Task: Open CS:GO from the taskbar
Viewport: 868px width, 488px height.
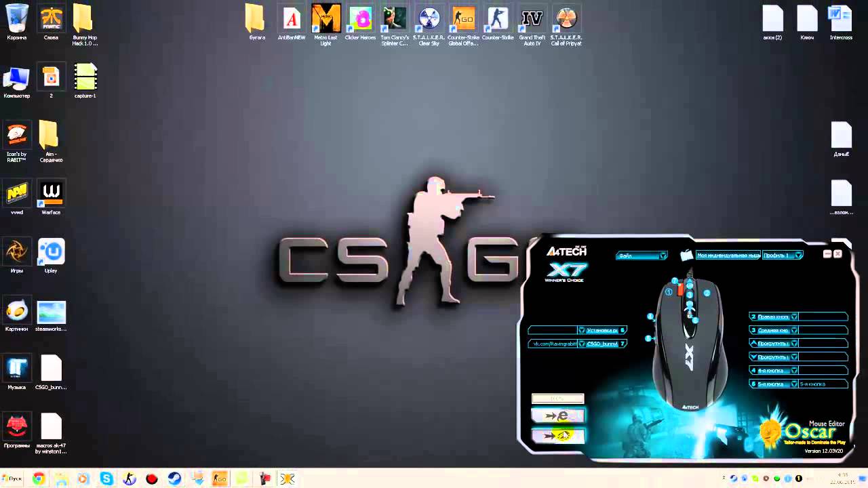Action: pyautogui.click(x=220, y=479)
